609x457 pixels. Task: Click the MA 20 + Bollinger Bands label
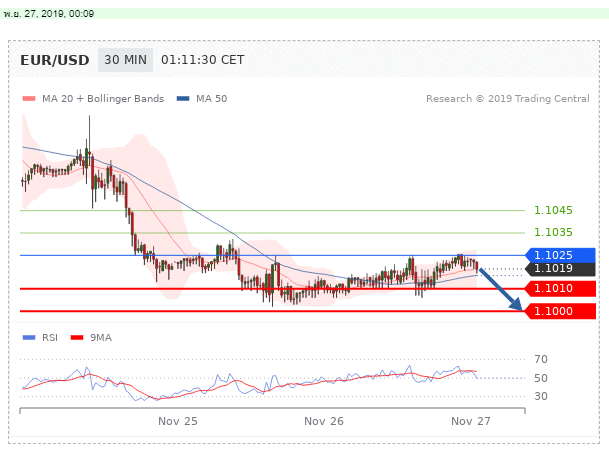[103, 99]
